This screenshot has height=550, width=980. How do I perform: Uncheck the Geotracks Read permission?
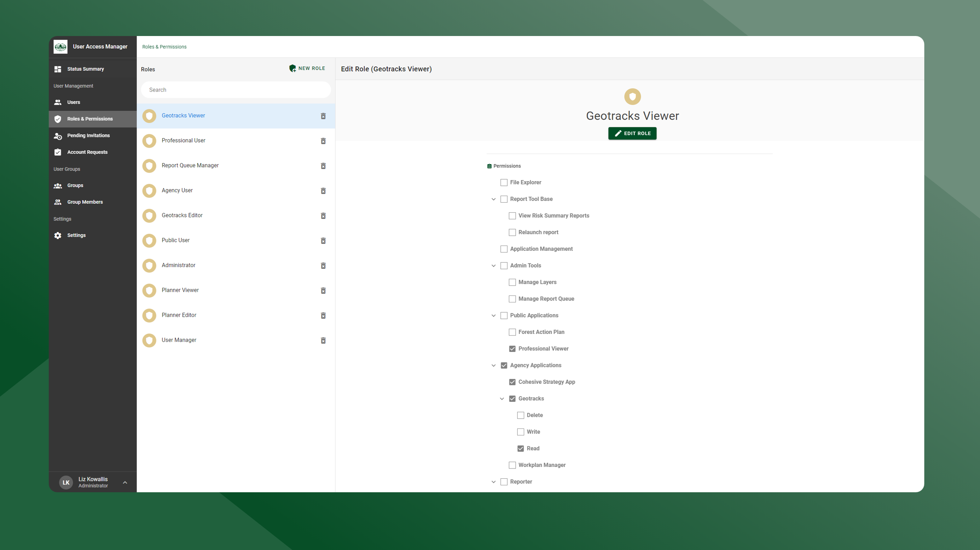point(521,449)
